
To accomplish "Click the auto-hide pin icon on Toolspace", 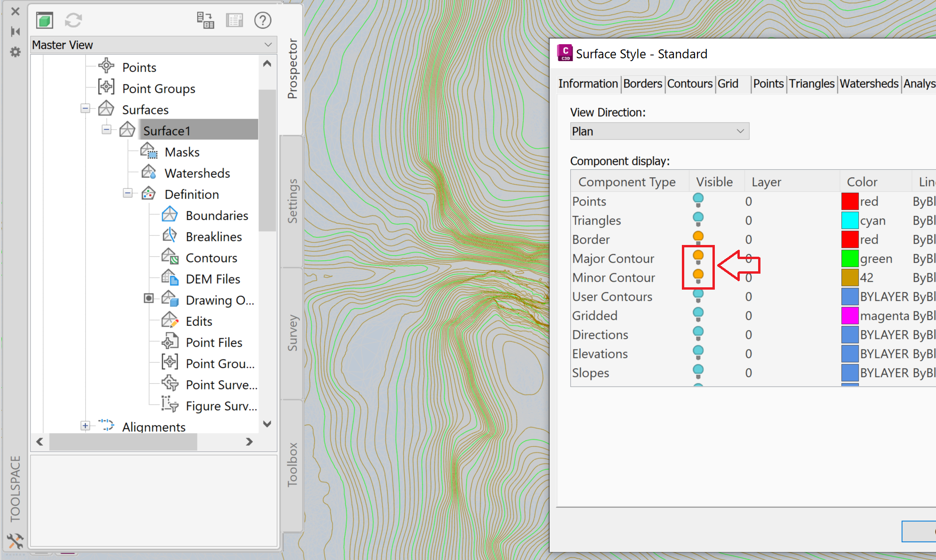I will coord(15,32).
